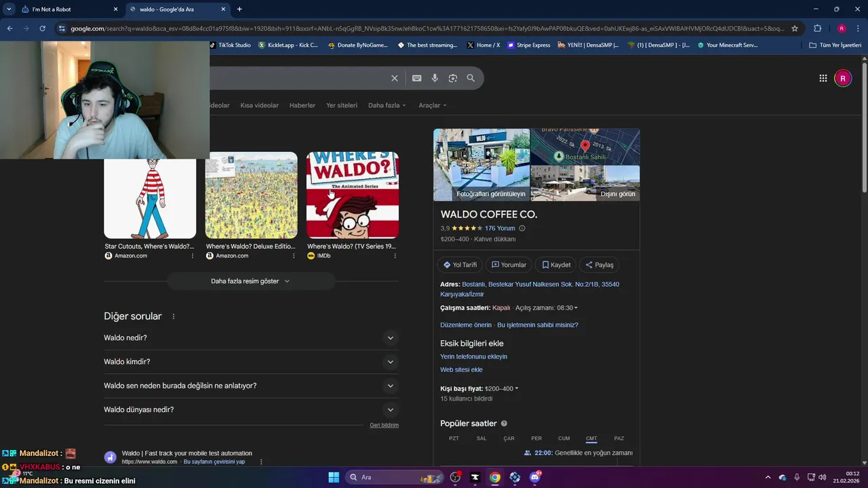Open the Dışını görün street view thumbnail
The image size is (868, 488).
(x=585, y=183)
